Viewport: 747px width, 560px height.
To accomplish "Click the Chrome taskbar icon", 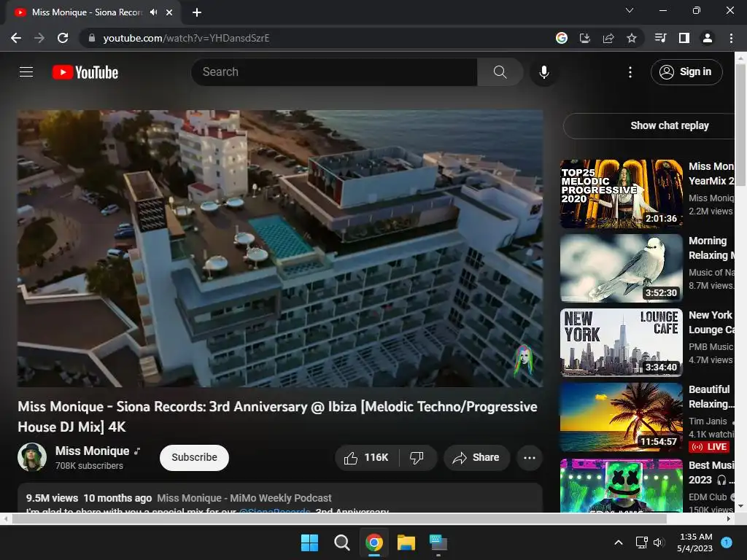I will (x=374, y=542).
